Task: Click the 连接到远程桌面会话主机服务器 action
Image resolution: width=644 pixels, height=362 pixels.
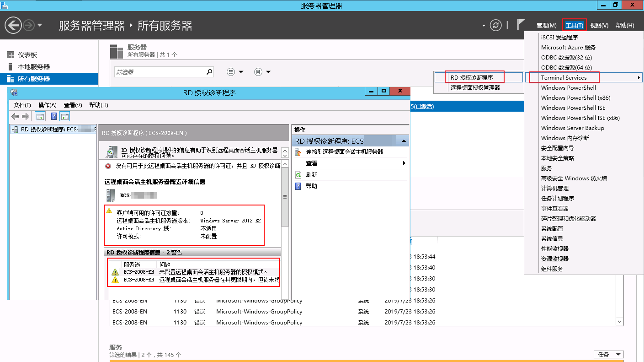Action: pos(345,151)
